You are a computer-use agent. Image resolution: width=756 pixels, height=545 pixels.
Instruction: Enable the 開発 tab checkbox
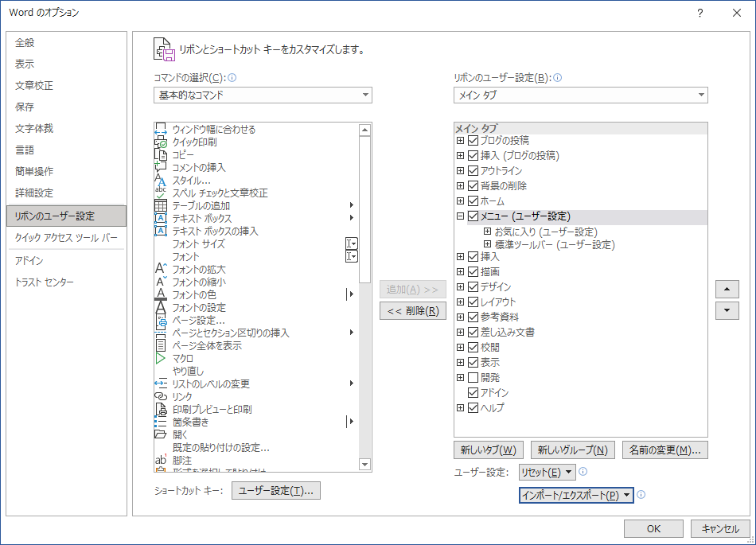coord(473,377)
